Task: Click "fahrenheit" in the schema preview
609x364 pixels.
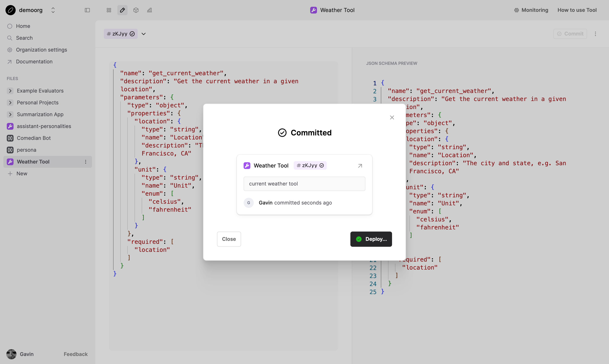Action: pos(438,227)
